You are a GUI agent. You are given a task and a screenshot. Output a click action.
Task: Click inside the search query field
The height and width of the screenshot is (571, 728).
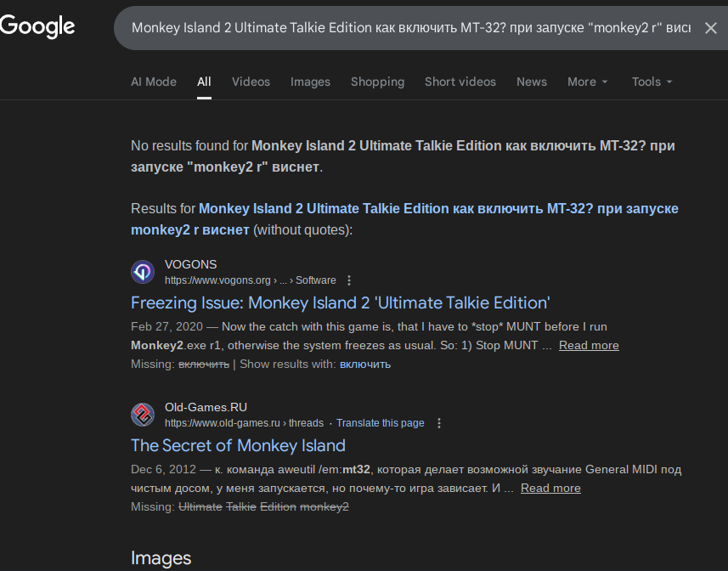point(411,28)
